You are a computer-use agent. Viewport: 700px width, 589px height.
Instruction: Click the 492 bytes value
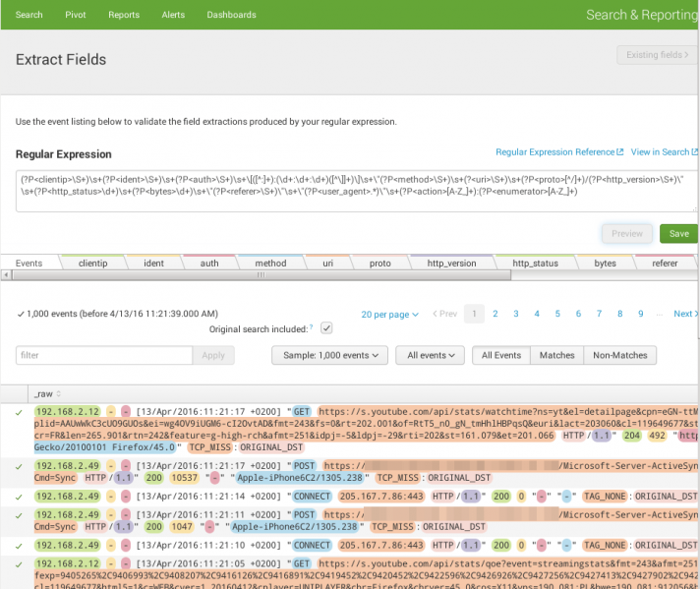point(657,436)
